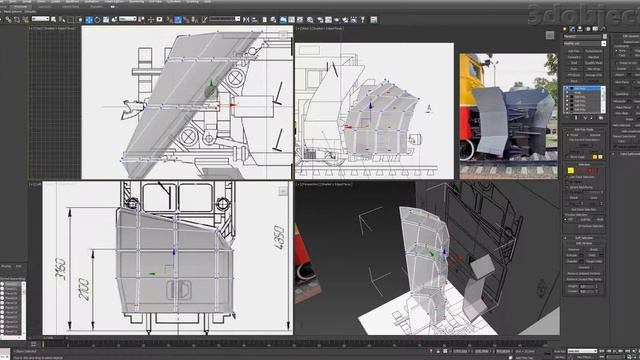The width and height of the screenshot is (640, 360).
Task: Toggle the Preserve UVs checkbox
Action: pyautogui.click(x=617, y=62)
